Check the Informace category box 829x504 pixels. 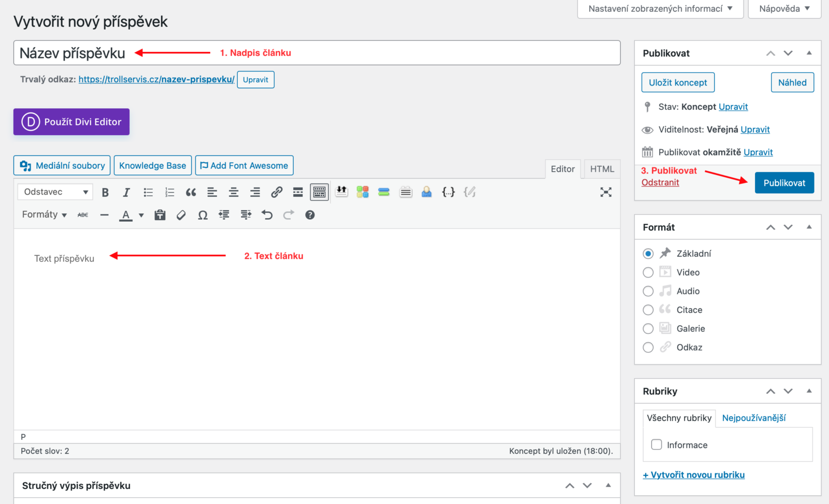click(x=656, y=444)
